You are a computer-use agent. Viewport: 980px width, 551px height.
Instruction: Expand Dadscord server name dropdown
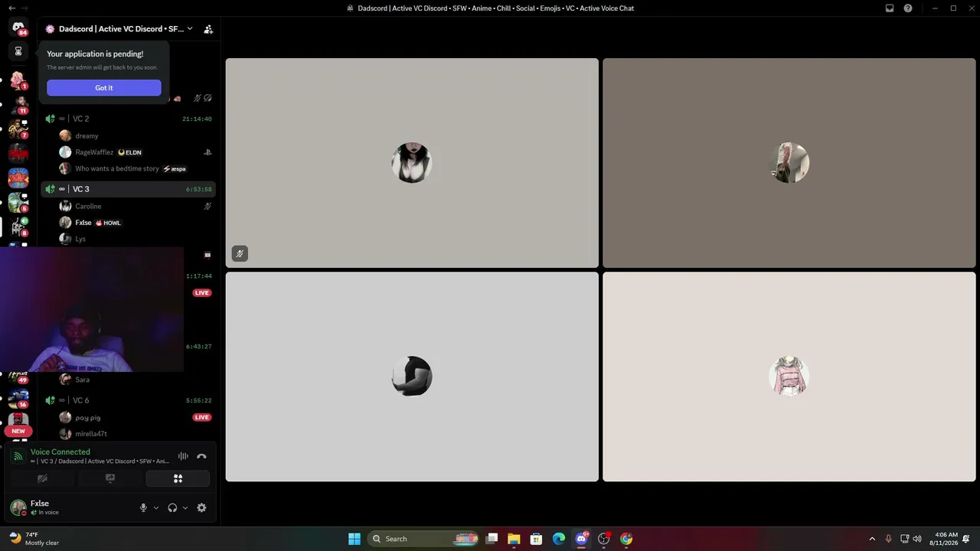[190, 29]
